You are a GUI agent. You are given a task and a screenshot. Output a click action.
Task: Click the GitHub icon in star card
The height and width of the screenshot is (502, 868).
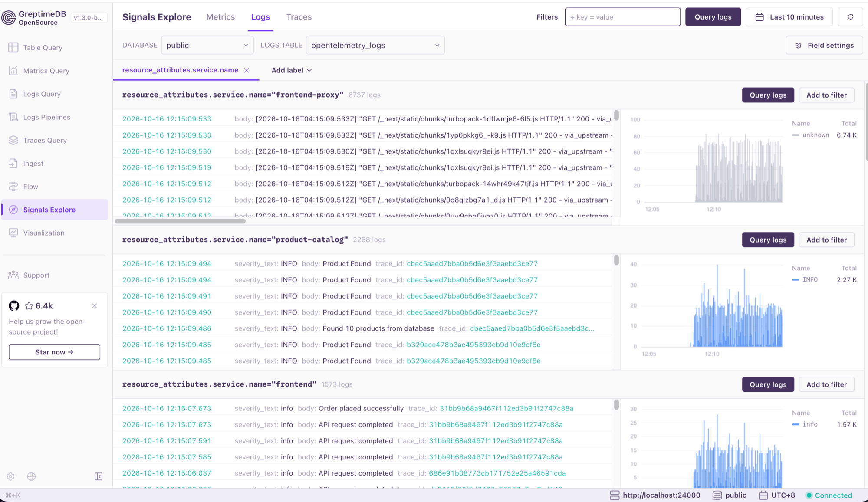coord(14,306)
